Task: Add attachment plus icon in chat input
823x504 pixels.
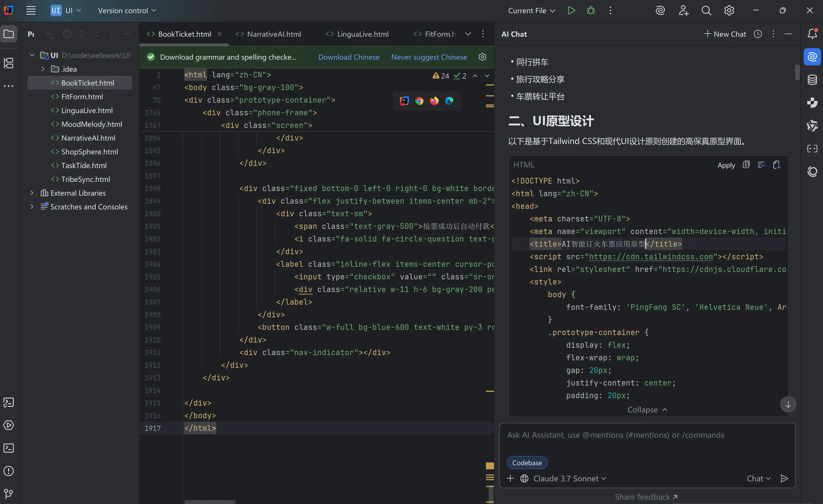Action: pyautogui.click(x=510, y=478)
